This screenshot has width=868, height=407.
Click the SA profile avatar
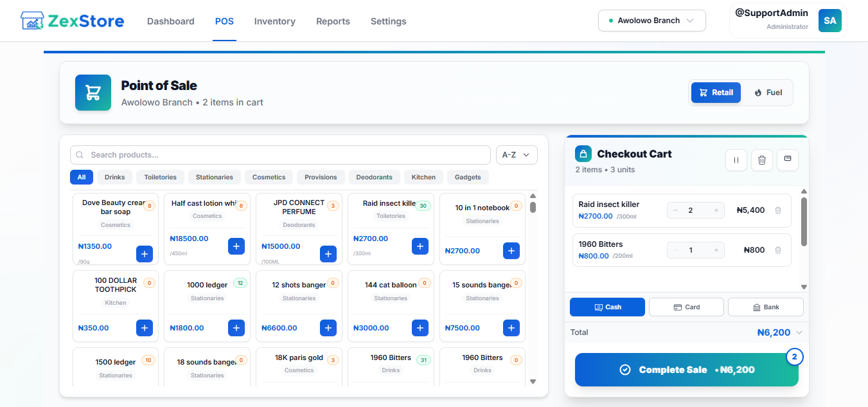click(829, 21)
